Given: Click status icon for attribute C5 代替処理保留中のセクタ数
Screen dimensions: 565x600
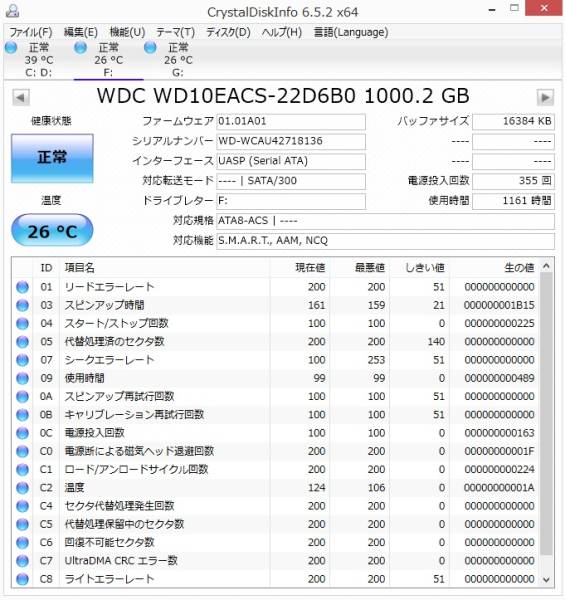Looking at the screenshot, I should 23,524.
